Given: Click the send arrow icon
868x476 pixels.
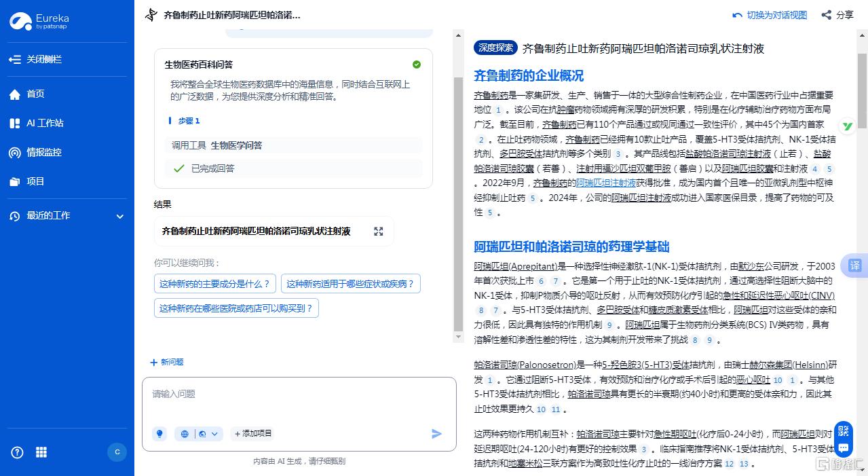Looking at the screenshot, I should pyautogui.click(x=437, y=433).
